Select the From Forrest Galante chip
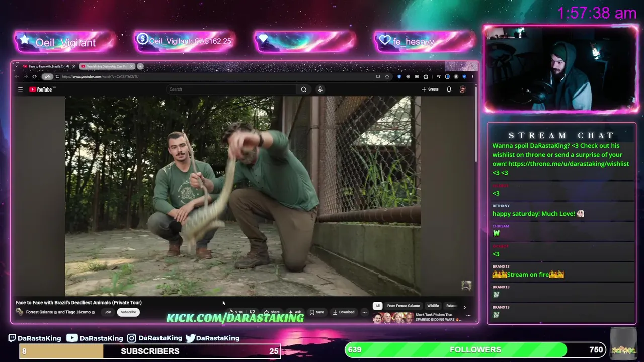 pyautogui.click(x=404, y=306)
